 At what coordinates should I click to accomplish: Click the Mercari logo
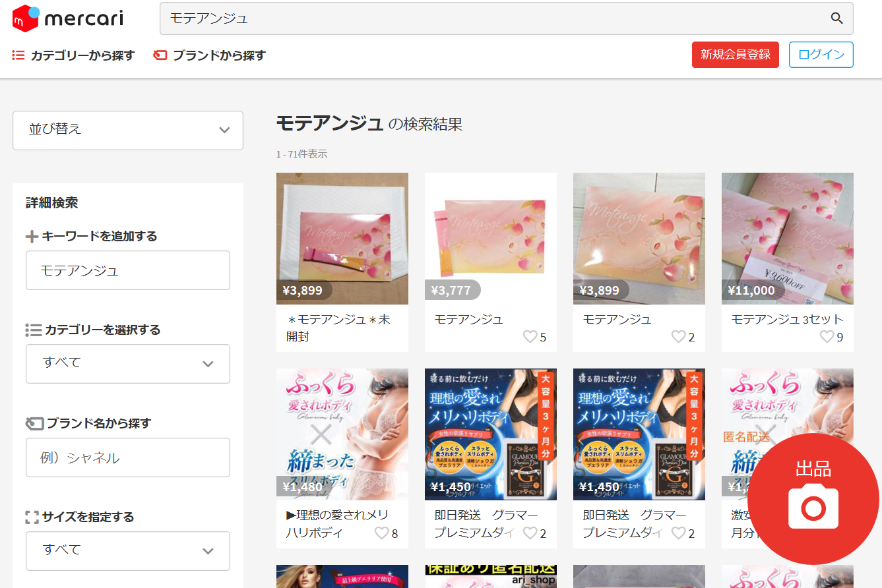pos(67,18)
